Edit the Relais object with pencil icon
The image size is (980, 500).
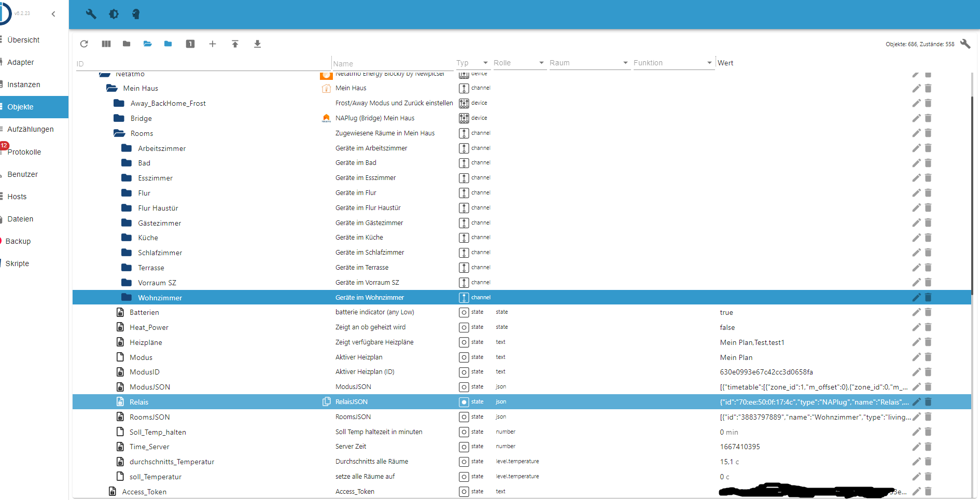pyautogui.click(x=916, y=402)
